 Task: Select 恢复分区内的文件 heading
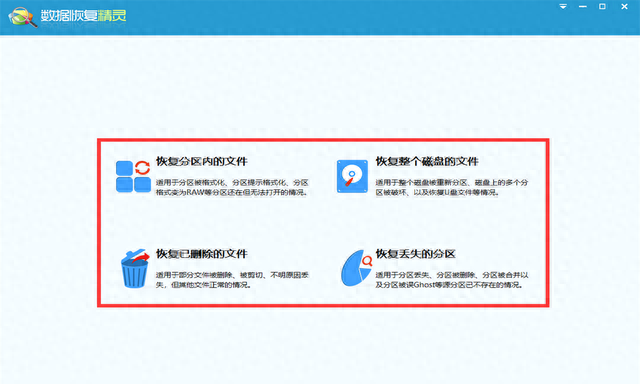pos(202,161)
